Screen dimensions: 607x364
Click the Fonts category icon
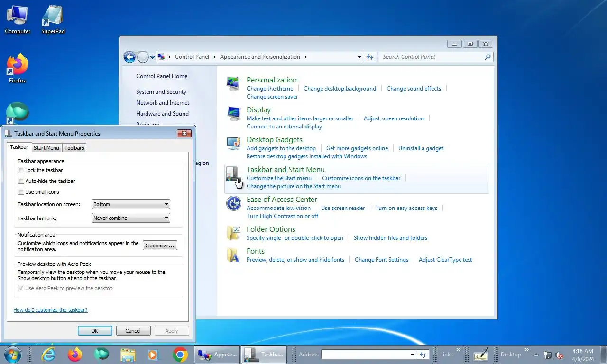point(233,255)
